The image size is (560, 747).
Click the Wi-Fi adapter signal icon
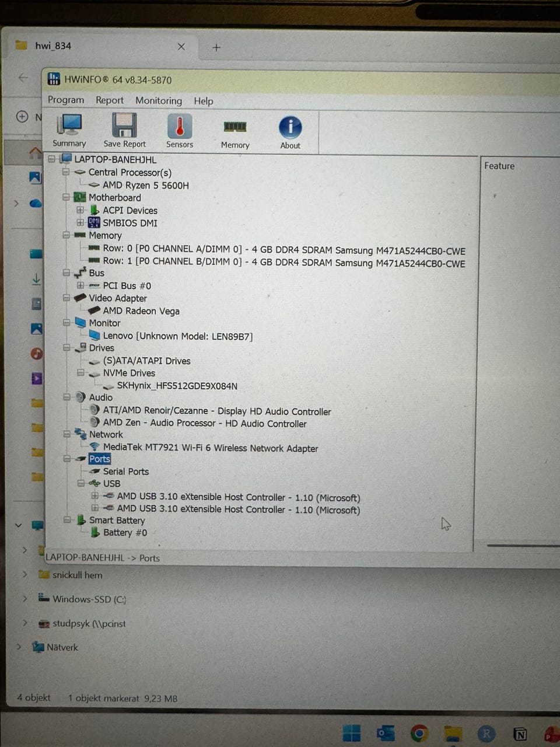pos(94,447)
